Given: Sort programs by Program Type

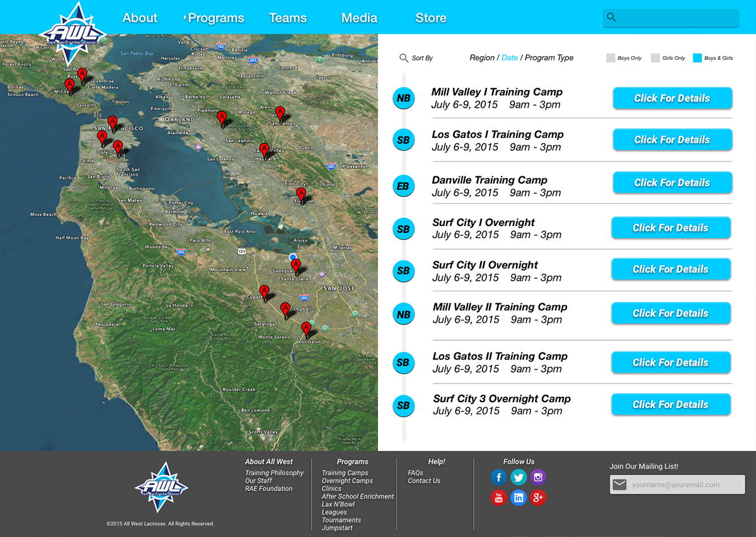Looking at the screenshot, I should (x=549, y=58).
